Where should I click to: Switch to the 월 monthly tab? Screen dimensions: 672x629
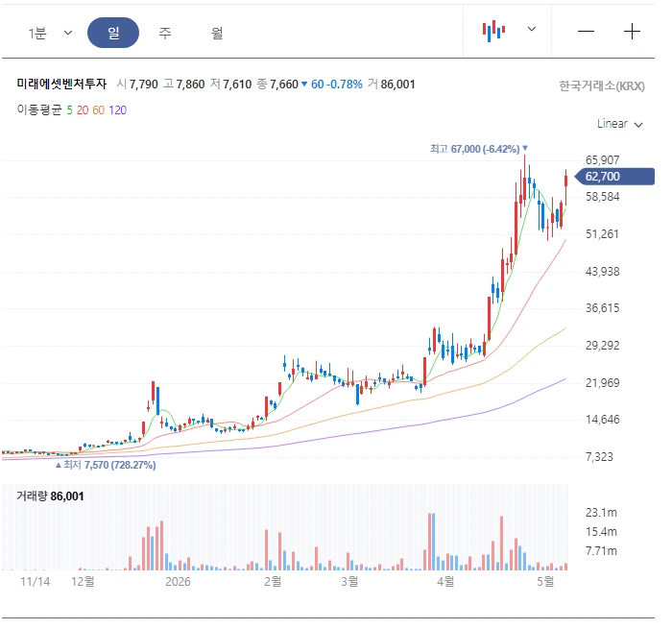click(x=217, y=33)
